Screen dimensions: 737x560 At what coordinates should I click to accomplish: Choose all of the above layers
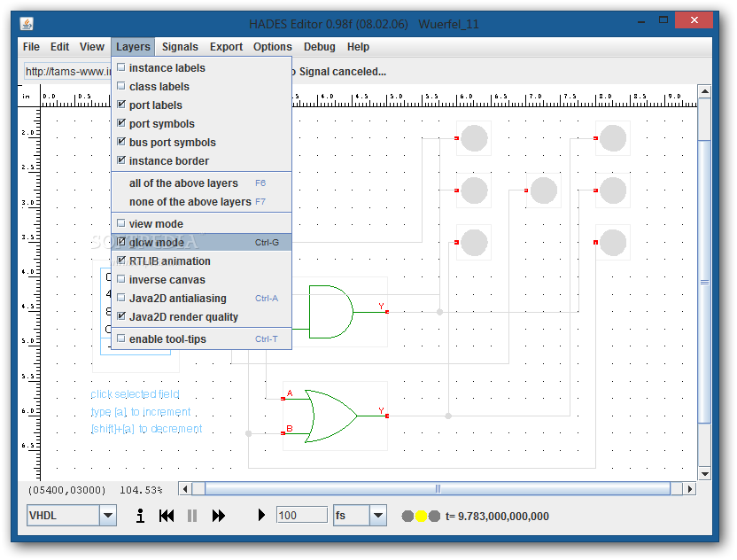[x=201, y=183]
